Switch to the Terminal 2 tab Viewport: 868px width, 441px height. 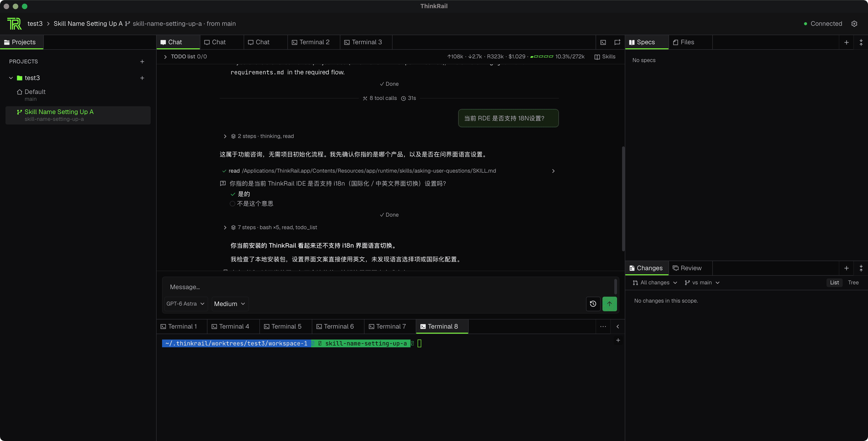point(314,42)
